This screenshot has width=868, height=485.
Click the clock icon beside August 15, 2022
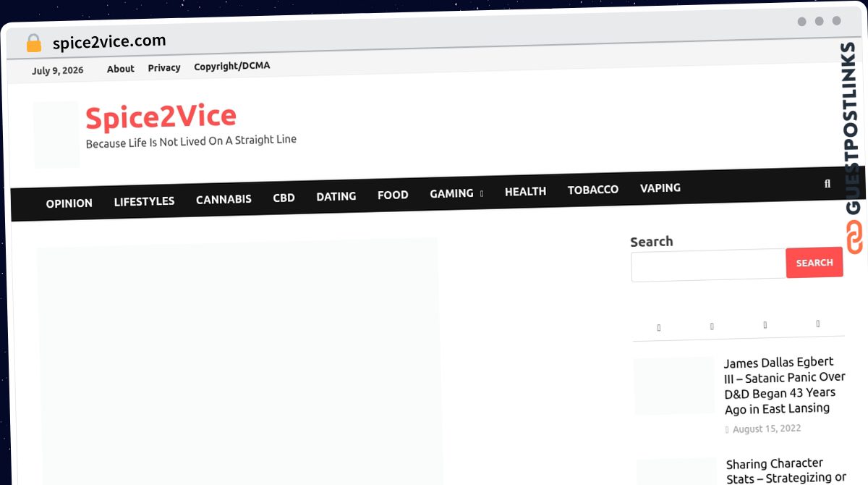[728, 430]
